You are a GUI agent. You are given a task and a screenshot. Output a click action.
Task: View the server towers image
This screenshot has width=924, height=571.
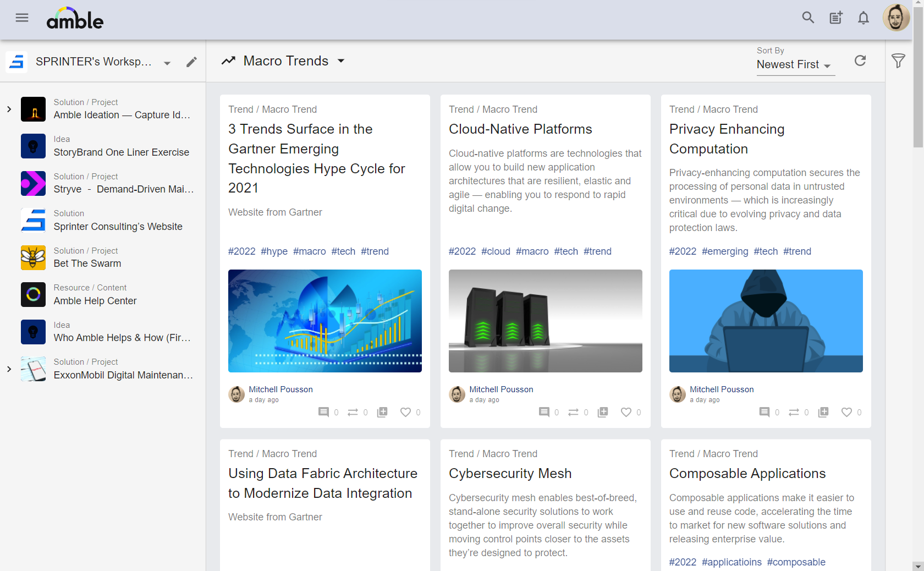click(546, 321)
